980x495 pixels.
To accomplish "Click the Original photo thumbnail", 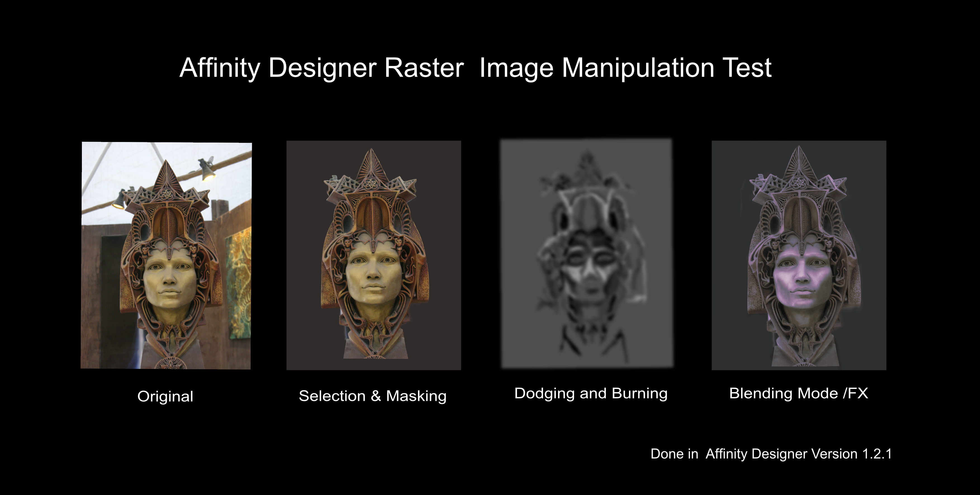I will coord(166,255).
